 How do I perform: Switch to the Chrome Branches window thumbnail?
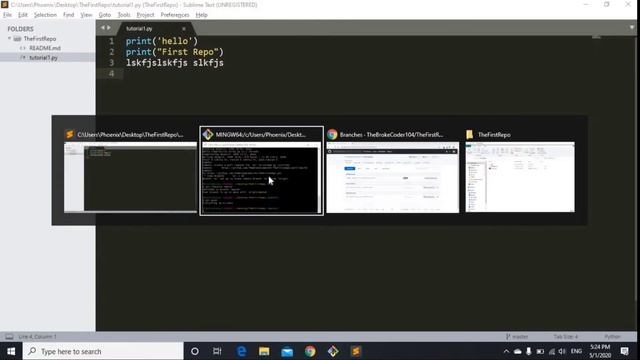(x=393, y=177)
